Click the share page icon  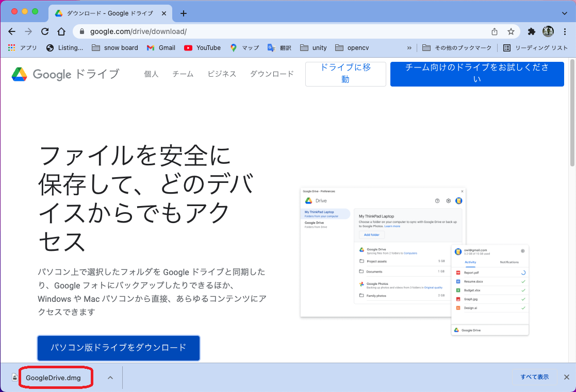[x=495, y=31]
